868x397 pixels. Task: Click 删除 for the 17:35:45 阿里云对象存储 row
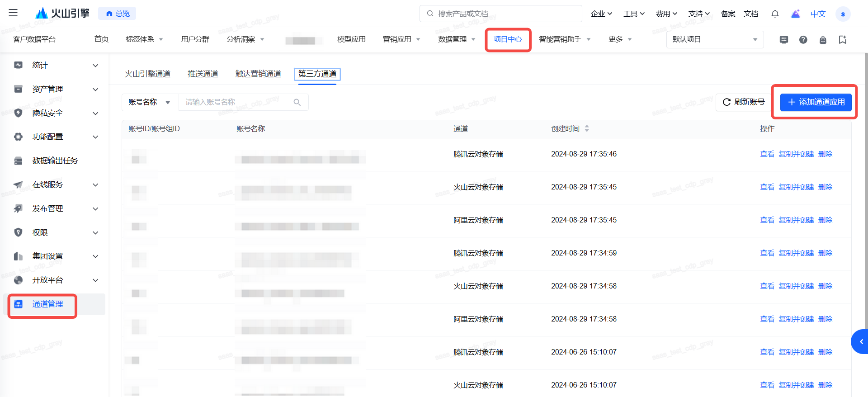(826, 220)
